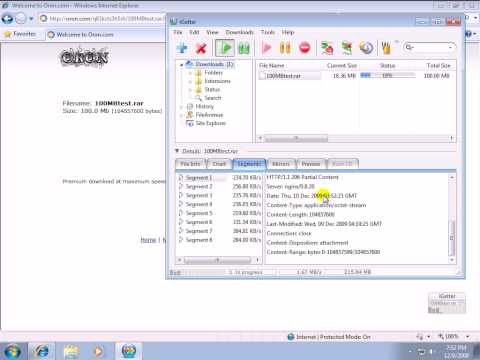Click the iGetter taskbar icon
480x360 pixels.
[129, 351]
